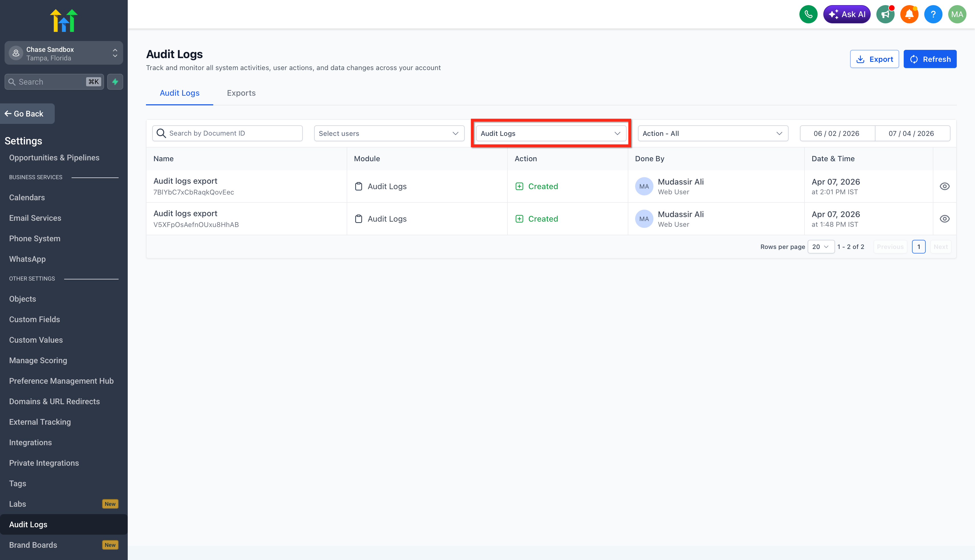
Task: Open Integrations in the settings sidebar
Action: (31, 442)
